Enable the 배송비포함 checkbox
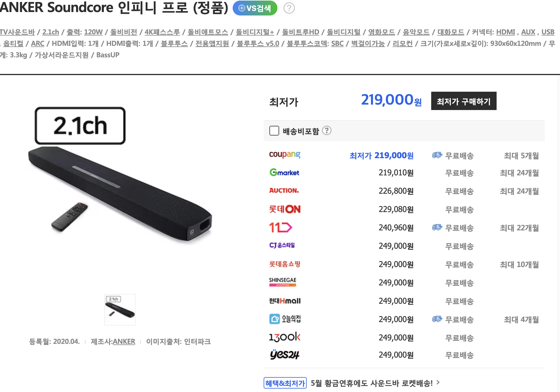This screenshot has height=392, width=560. [274, 131]
